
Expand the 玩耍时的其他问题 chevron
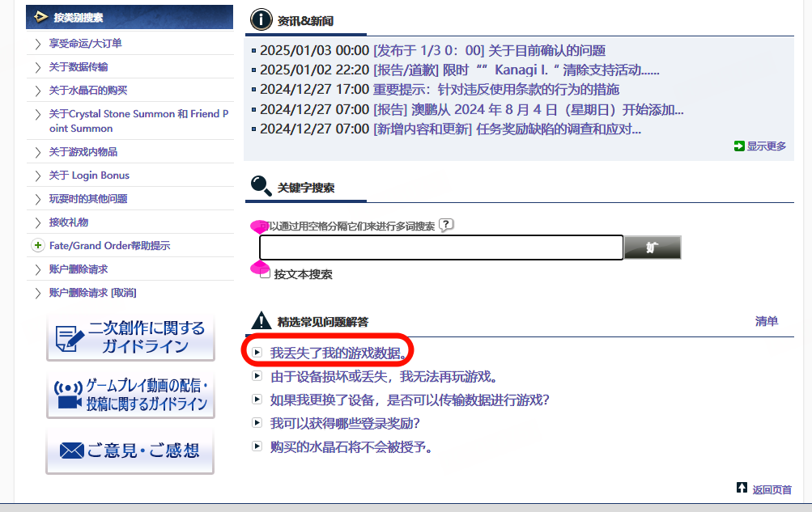(x=38, y=199)
